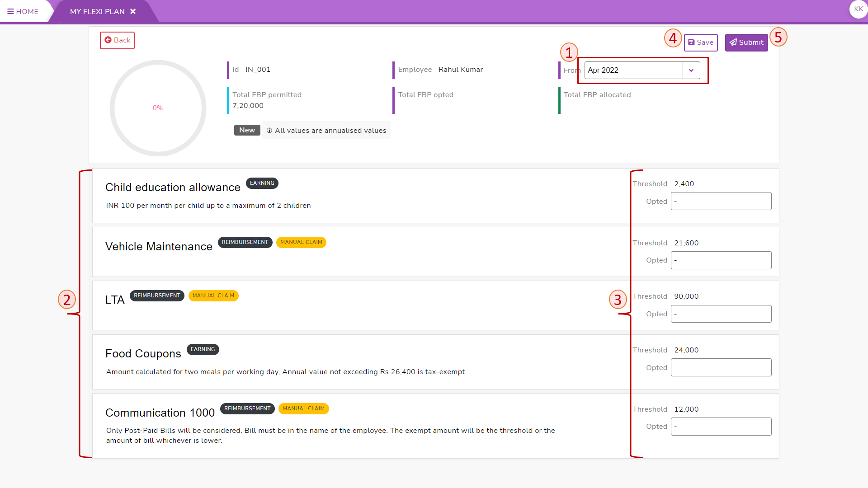This screenshot has width=868, height=488.
Task: Save the flexi plan
Action: 700,42
